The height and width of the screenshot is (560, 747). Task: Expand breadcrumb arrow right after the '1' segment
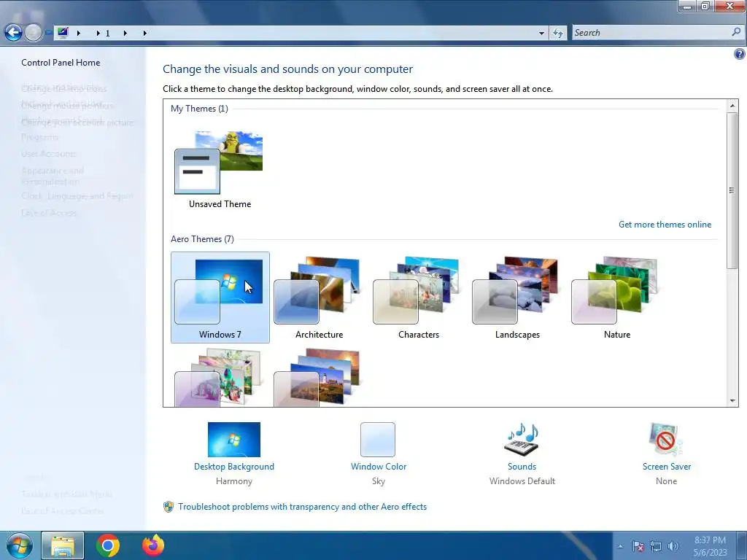pos(125,33)
